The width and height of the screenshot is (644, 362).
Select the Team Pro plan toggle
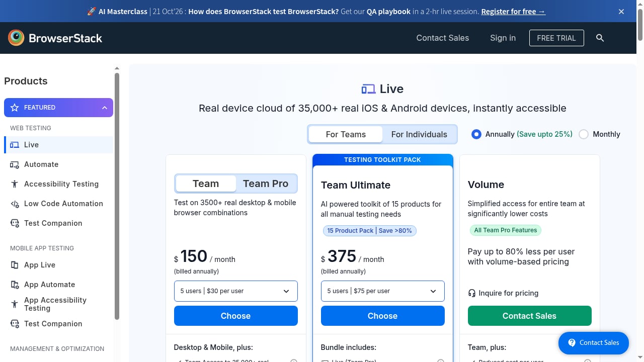coord(266,184)
